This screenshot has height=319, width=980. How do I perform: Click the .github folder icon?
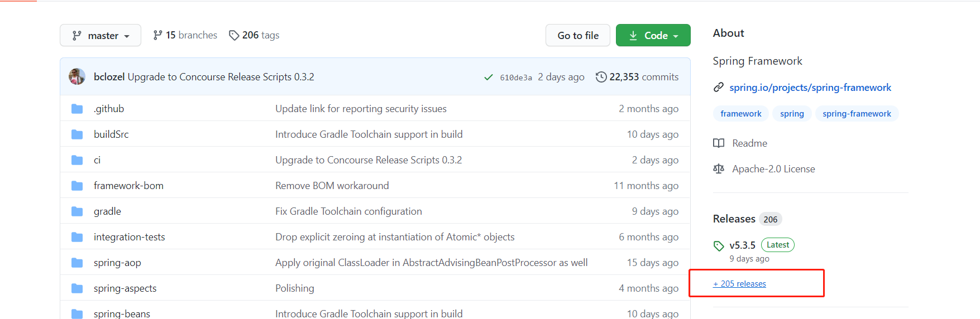pos(77,109)
